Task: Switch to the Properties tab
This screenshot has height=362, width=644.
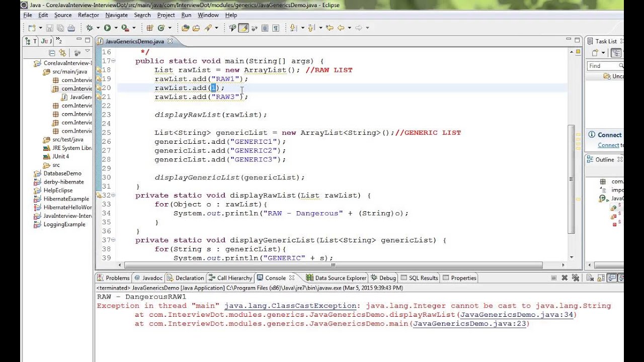Action: pos(459,278)
